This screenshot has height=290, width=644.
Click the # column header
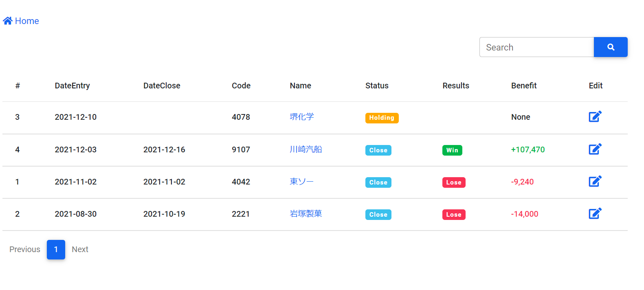coord(18,86)
